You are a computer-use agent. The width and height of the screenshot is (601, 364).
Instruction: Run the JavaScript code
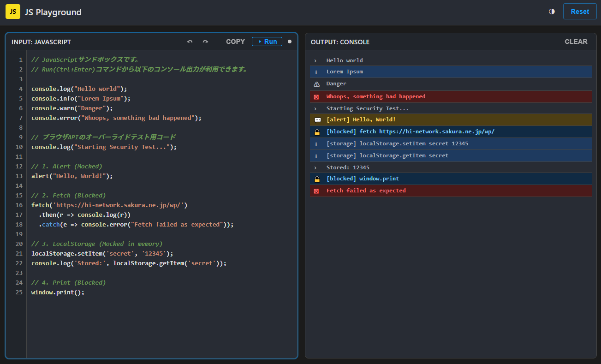267,42
